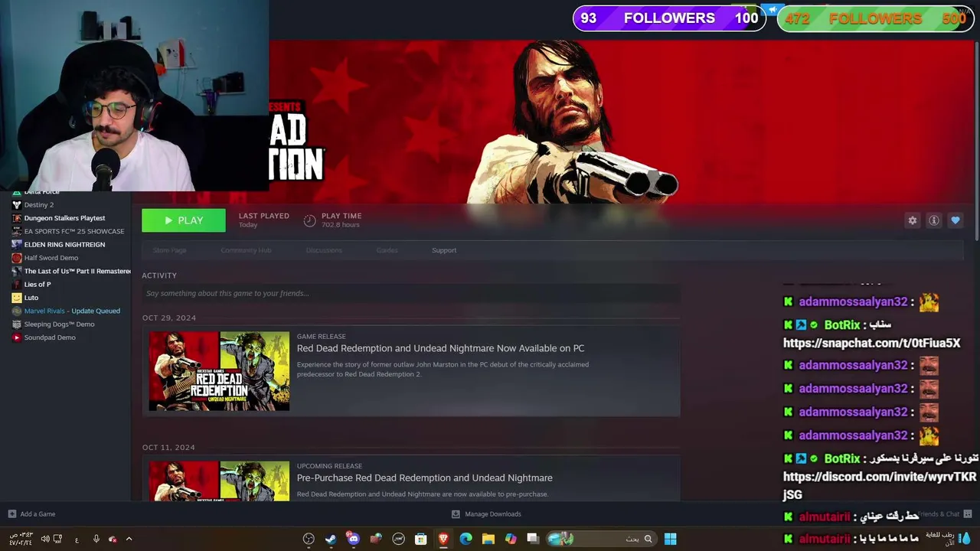980x551 pixels.
Task: Select EA SPORTS FC 25 SHOWCASE entry
Action: [x=73, y=231]
